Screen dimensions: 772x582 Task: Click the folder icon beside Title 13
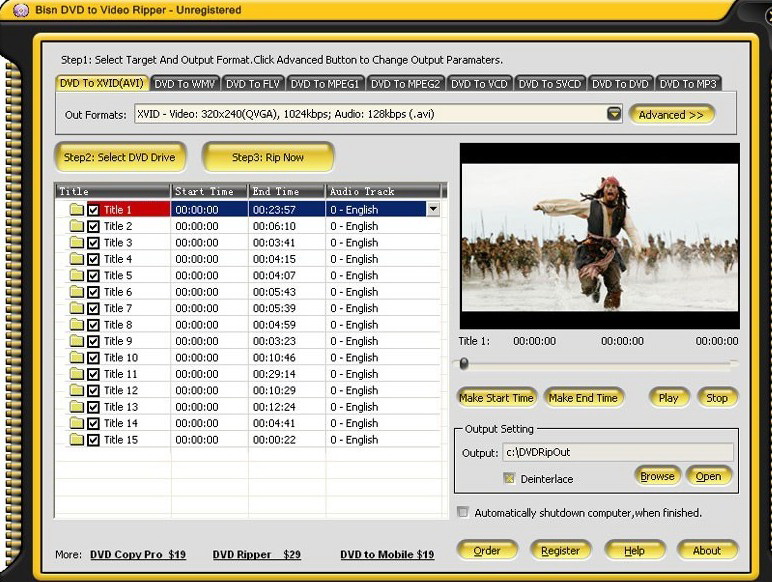[76, 407]
